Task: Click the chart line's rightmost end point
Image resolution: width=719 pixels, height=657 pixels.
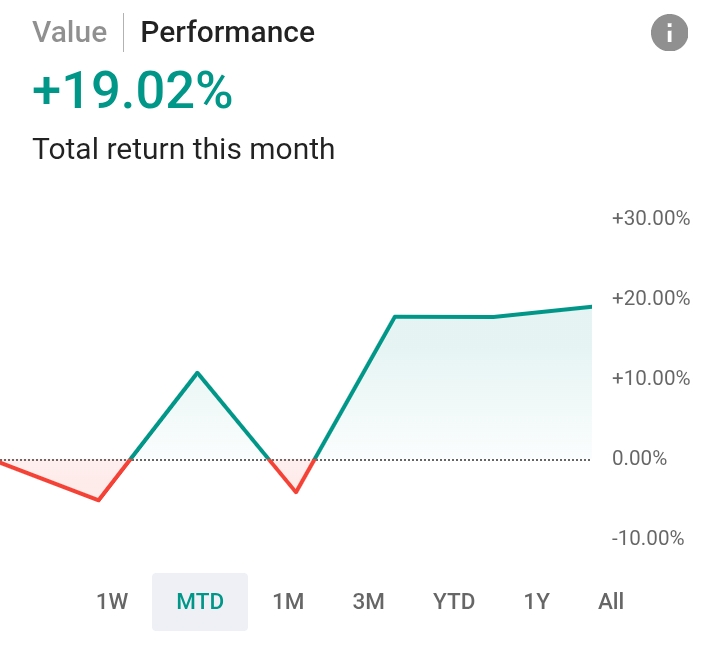Action: [590, 307]
